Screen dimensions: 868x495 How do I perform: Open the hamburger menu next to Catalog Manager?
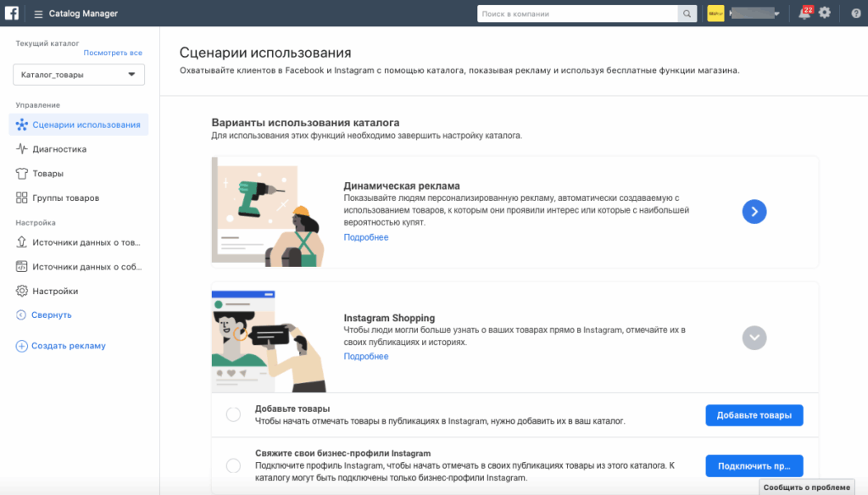coord(38,14)
